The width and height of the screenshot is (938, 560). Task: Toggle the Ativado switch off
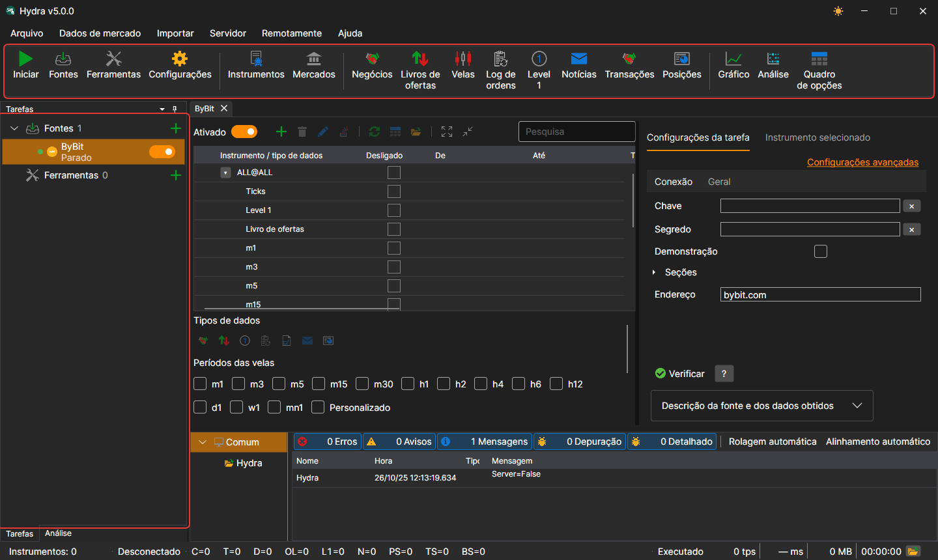pos(244,132)
